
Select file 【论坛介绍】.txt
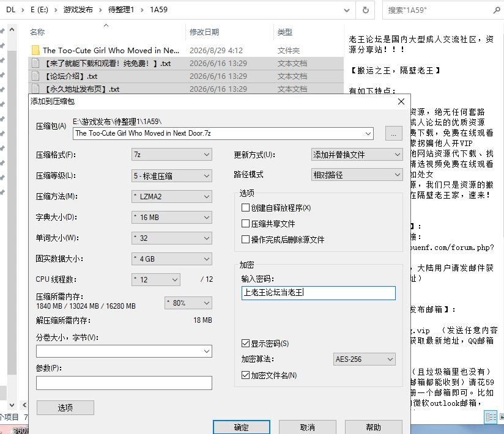tap(71, 76)
